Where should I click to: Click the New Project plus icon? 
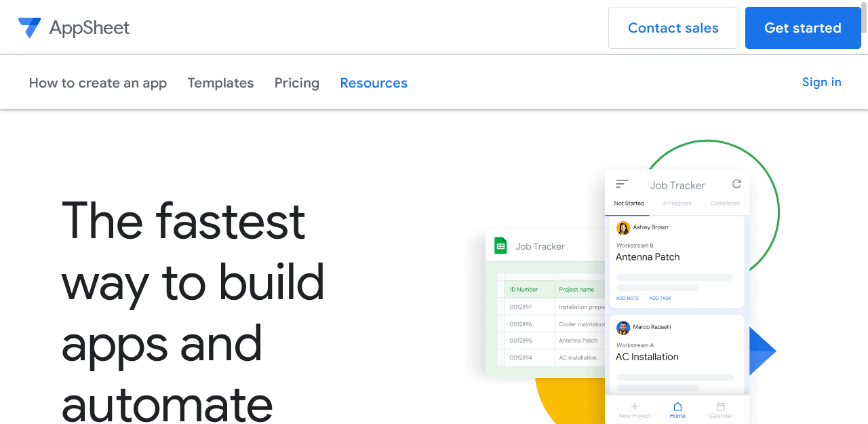tap(634, 407)
